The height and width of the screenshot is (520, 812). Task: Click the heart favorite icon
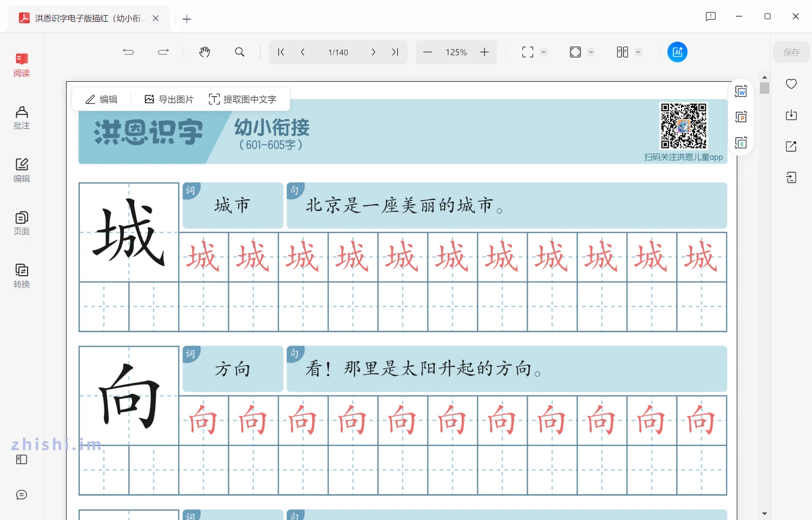(791, 83)
